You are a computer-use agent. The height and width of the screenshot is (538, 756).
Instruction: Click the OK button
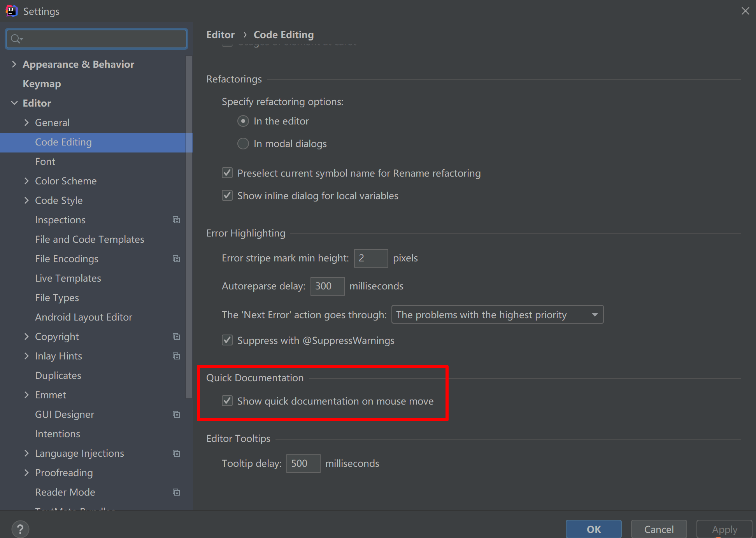pyautogui.click(x=593, y=529)
